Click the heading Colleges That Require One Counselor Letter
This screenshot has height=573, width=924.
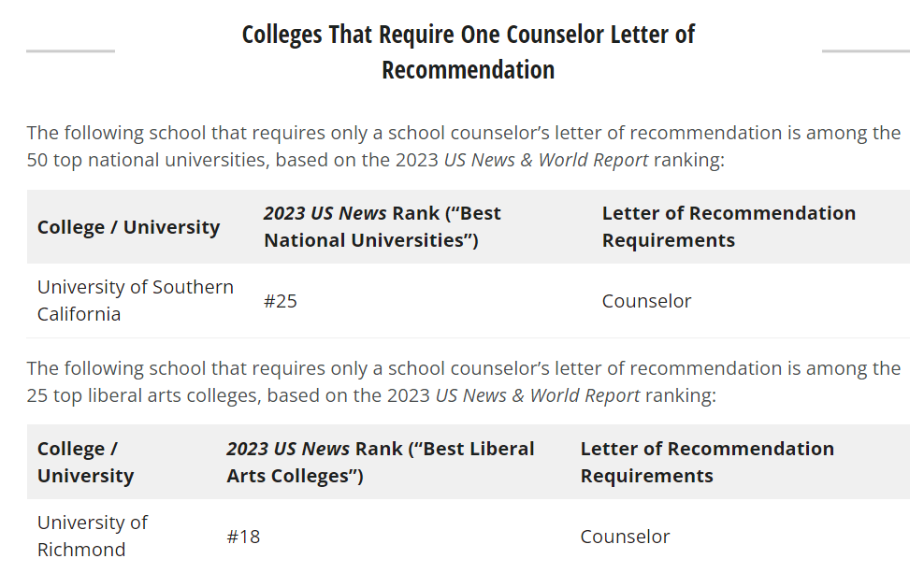tap(468, 51)
